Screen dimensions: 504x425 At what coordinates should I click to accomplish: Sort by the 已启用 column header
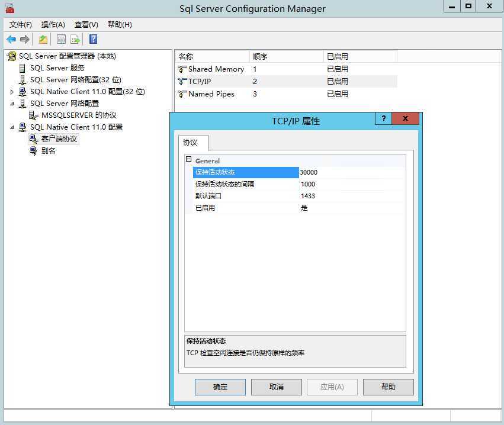coord(360,57)
